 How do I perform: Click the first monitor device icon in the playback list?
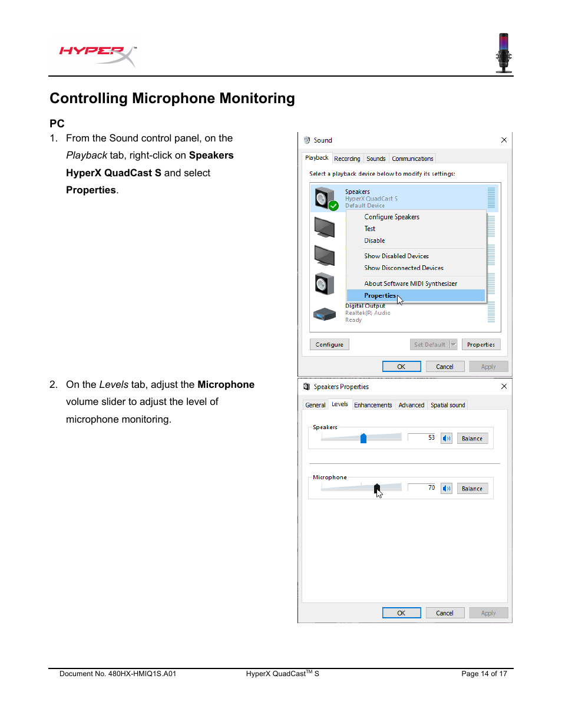pyautogui.click(x=325, y=227)
